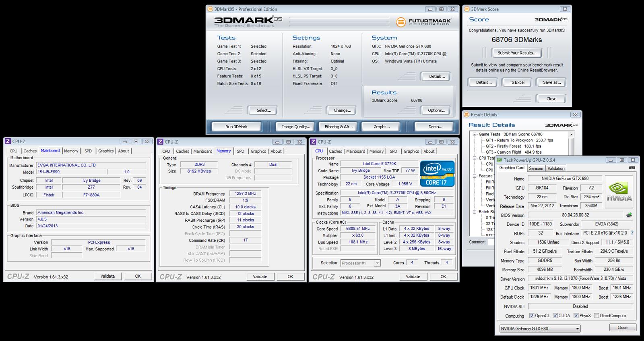The image size is (644, 341).
Task: Open the NVIDIA GeForce GTX 680 dropdown
Action: 540,329
